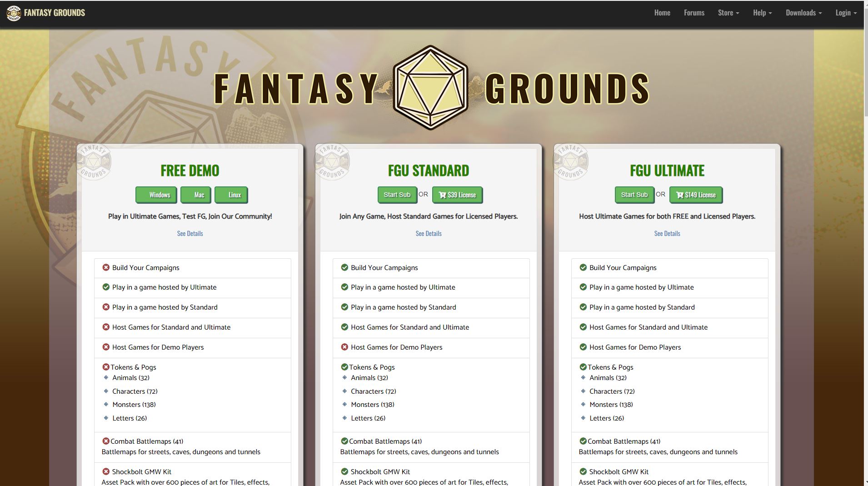Viewport: 868px width, 486px height.
Task: Click the FGU STANDARD heading
Action: point(429,170)
